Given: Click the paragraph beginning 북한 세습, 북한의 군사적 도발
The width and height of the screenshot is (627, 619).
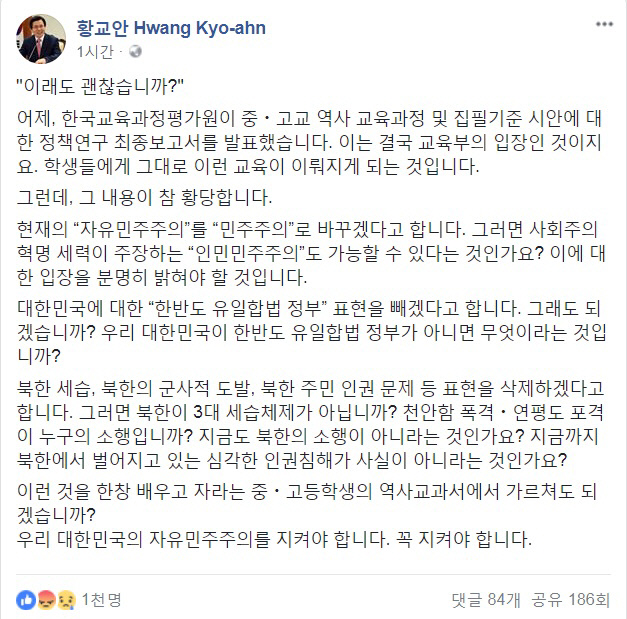Looking at the screenshot, I should coord(310,424).
